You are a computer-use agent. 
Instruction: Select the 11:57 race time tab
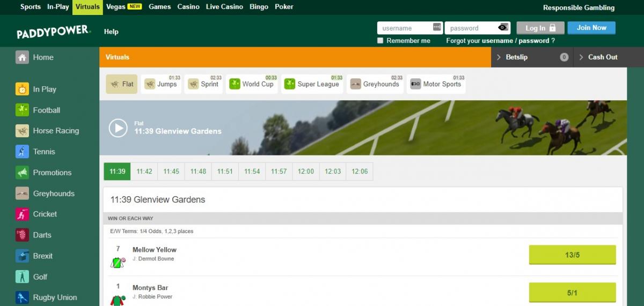[279, 171]
